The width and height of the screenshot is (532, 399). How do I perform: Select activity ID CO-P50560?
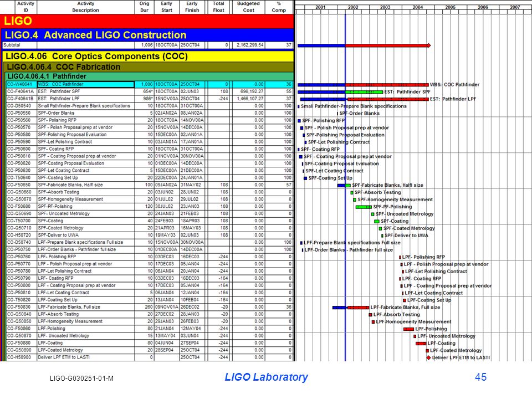(19, 120)
